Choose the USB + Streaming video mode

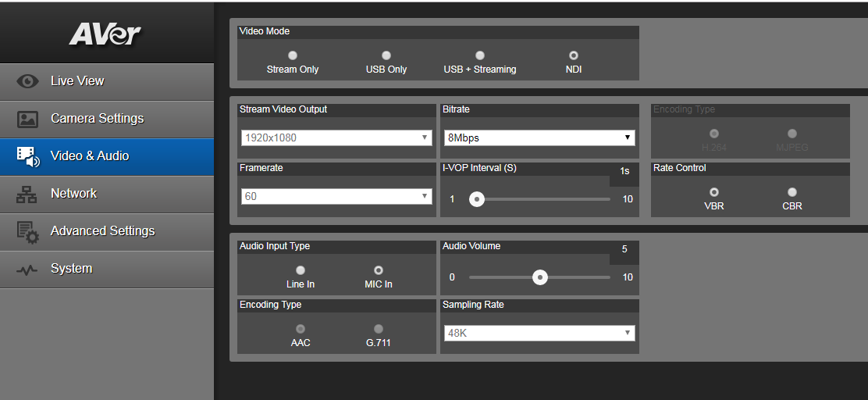click(x=480, y=55)
